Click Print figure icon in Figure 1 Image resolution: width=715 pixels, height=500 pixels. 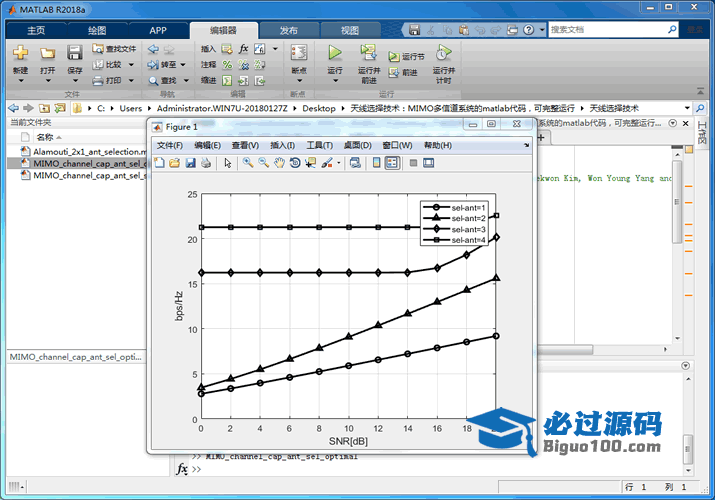(206, 163)
